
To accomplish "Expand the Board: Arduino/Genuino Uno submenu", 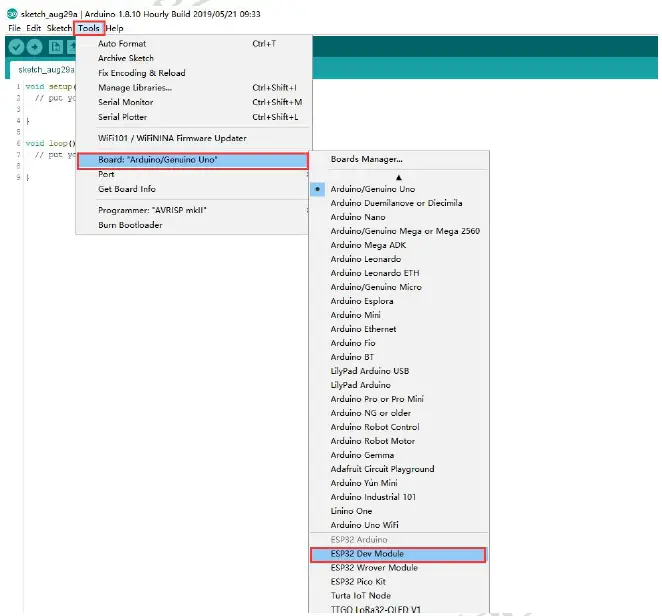I will click(x=193, y=160).
